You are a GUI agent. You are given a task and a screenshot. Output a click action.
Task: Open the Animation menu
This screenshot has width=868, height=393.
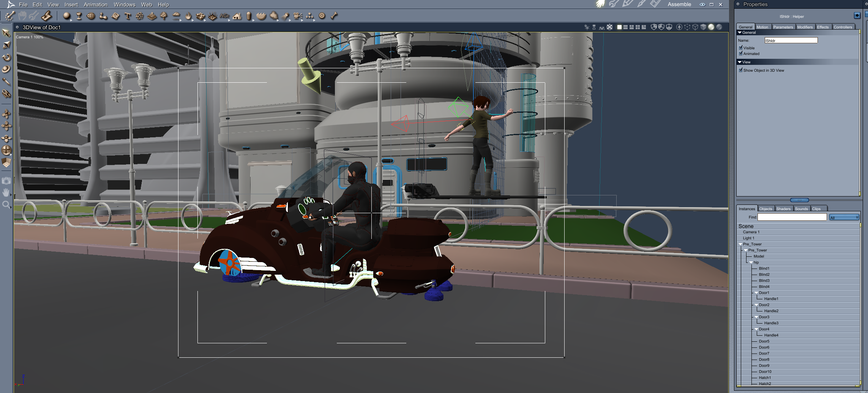tap(96, 5)
